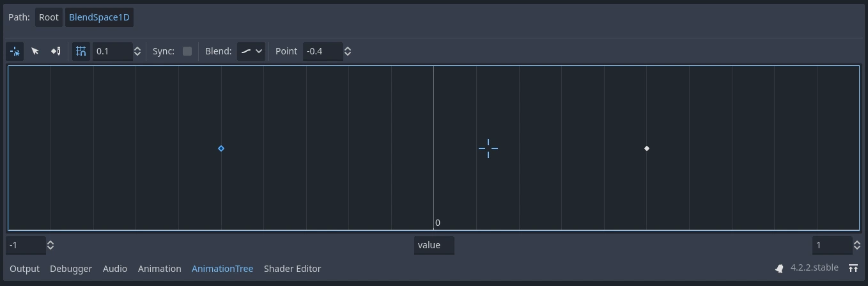
Task: Click the Point value stepper arrows
Action: tap(348, 51)
